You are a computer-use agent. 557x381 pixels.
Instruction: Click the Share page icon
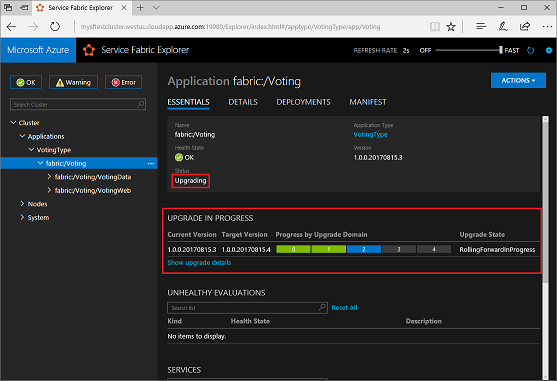pyautogui.click(x=525, y=26)
